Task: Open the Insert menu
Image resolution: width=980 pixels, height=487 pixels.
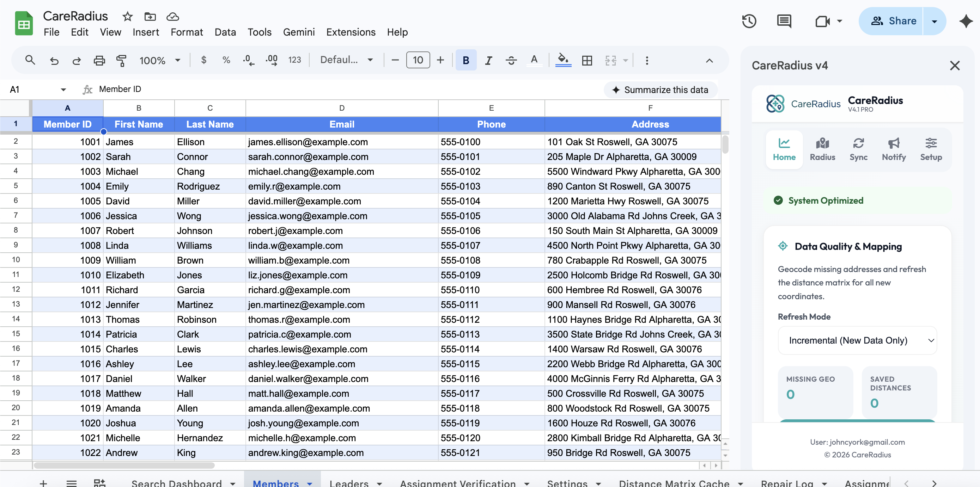Action: 146,32
